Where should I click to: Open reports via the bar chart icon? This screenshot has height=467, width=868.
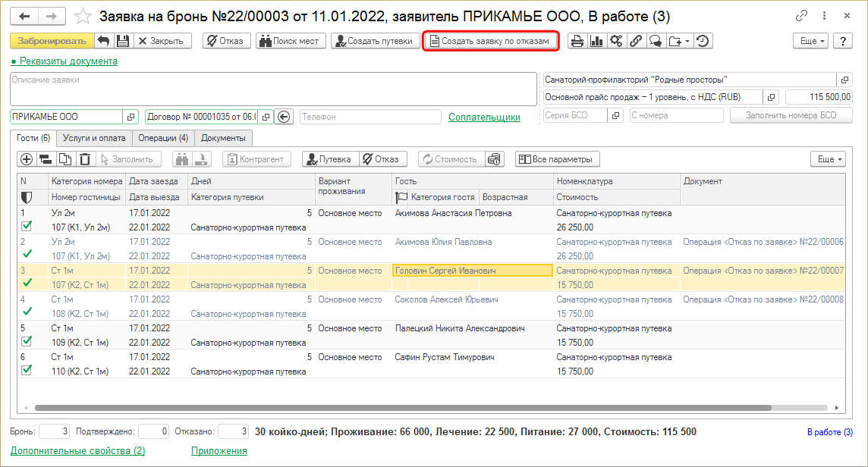[x=596, y=41]
